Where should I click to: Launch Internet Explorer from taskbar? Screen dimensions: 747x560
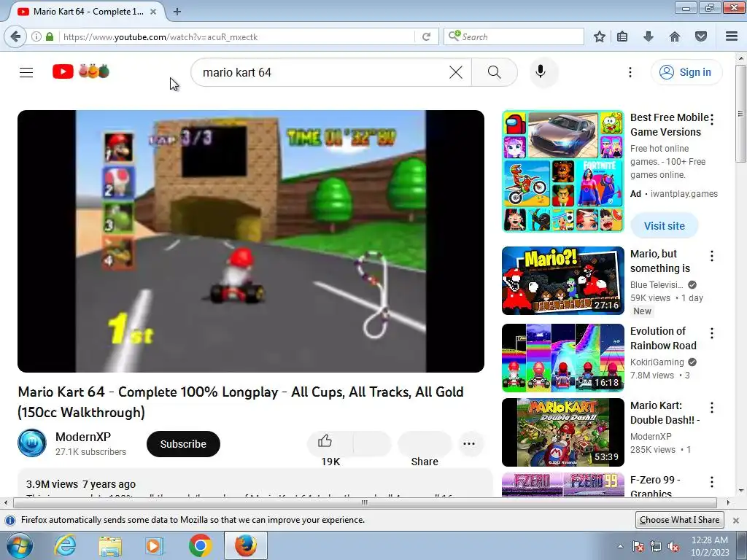coord(65,545)
